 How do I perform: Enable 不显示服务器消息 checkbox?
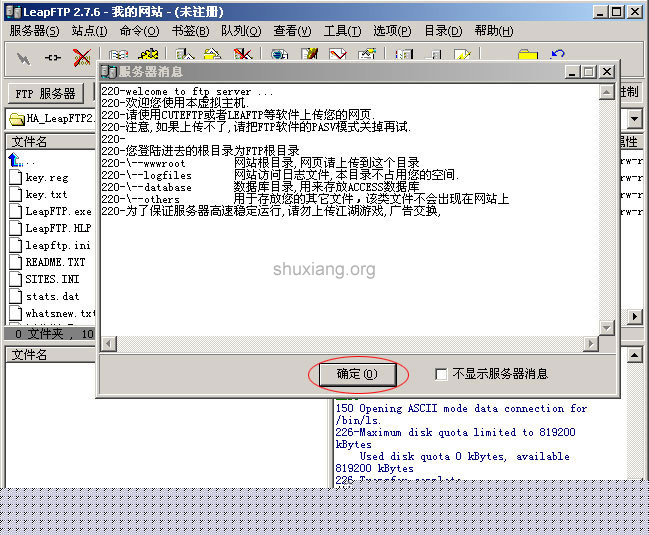[x=441, y=374]
